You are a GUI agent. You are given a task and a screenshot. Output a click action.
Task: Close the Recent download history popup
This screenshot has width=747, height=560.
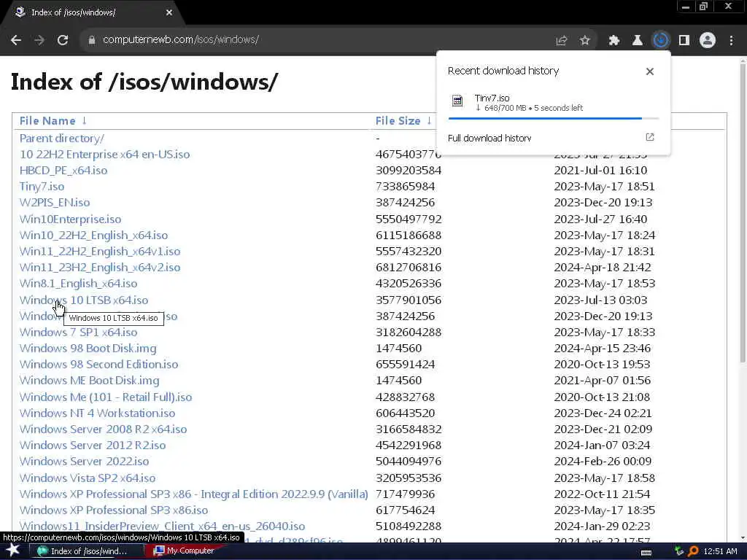point(650,71)
